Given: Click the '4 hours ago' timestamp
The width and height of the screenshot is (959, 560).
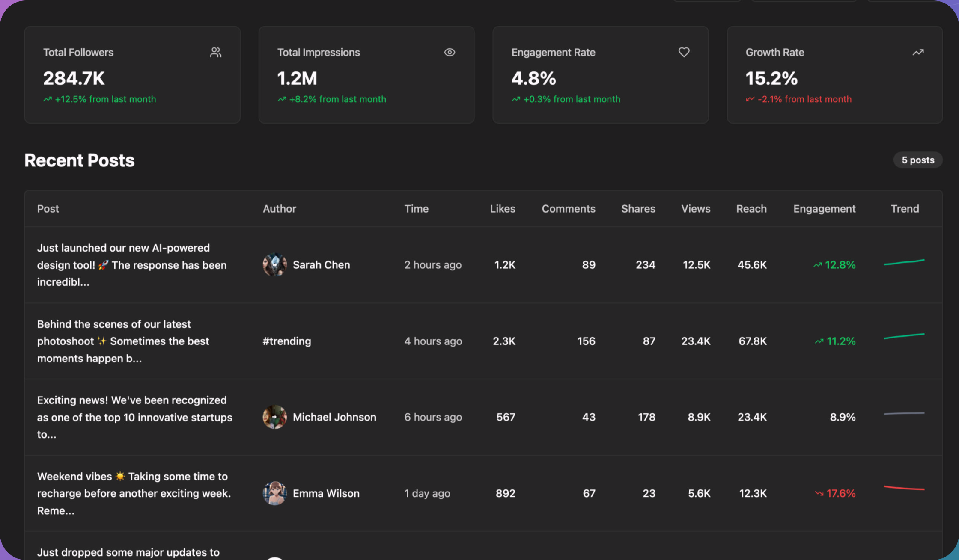Looking at the screenshot, I should click(x=433, y=341).
